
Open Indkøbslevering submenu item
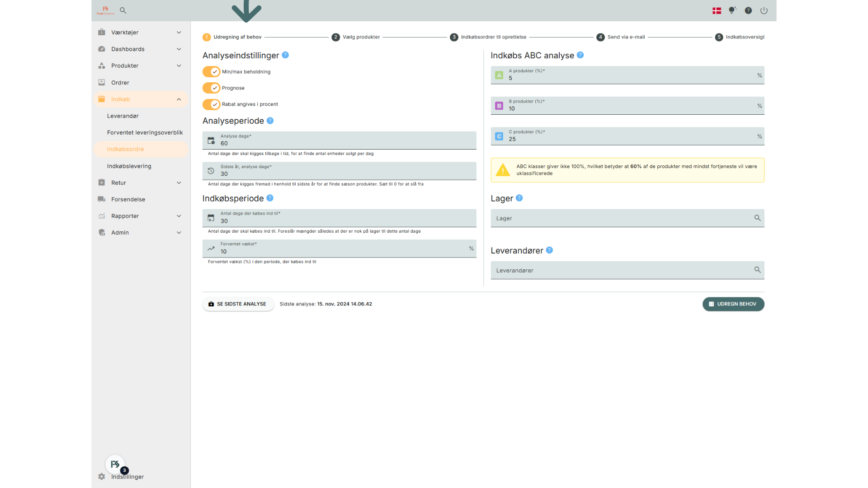141,166
